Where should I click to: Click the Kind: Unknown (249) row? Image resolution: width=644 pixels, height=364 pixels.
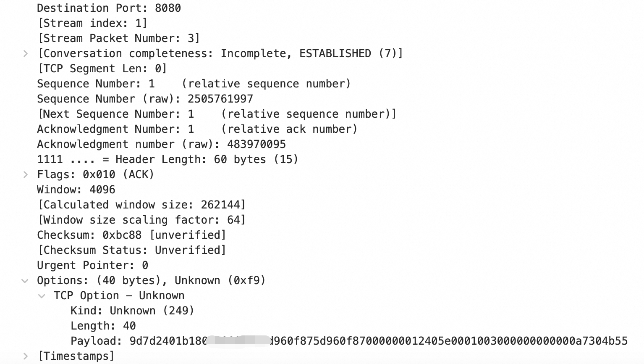pos(132,311)
